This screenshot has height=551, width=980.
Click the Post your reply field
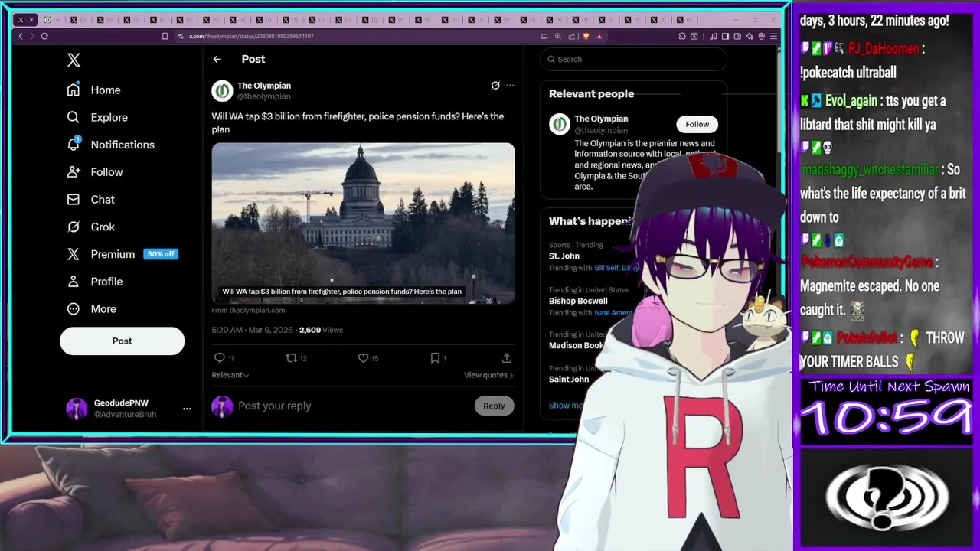pyautogui.click(x=352, y=406)
